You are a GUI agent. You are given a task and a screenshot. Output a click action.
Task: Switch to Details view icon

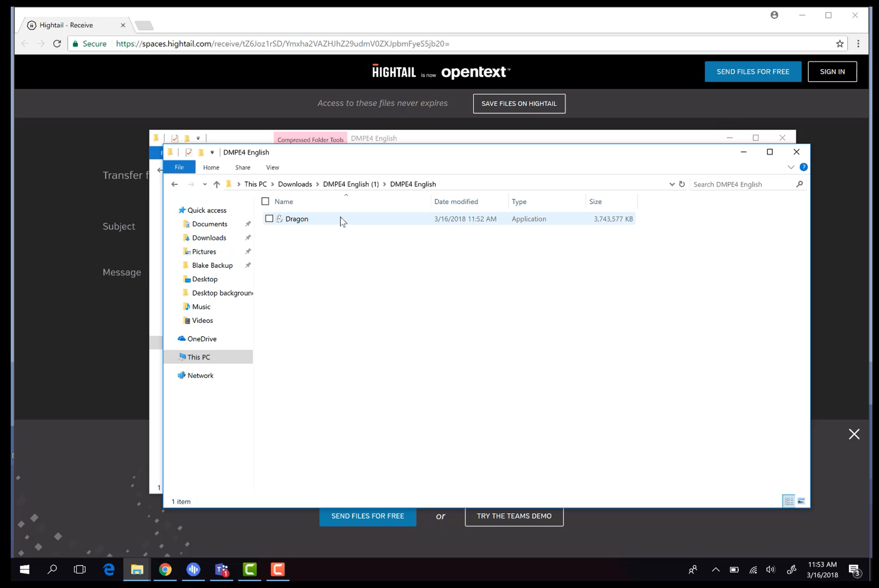(x=789, y=501)
